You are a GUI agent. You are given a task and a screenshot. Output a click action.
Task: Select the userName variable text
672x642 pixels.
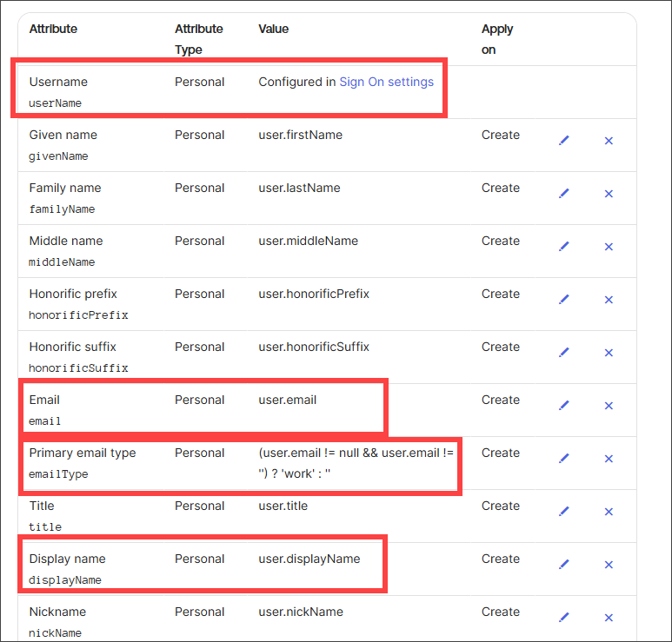tap(56, 103)
